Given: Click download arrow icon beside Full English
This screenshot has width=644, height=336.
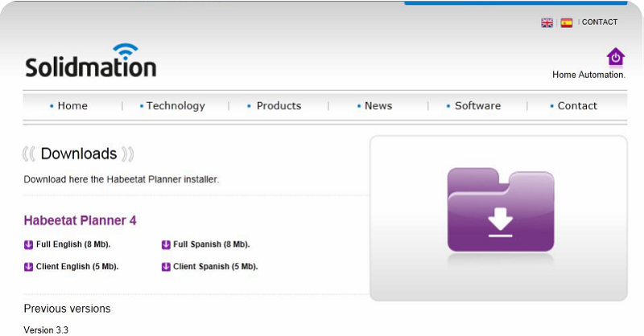Looking at the screenshot, I should click(x=28, y=245).
